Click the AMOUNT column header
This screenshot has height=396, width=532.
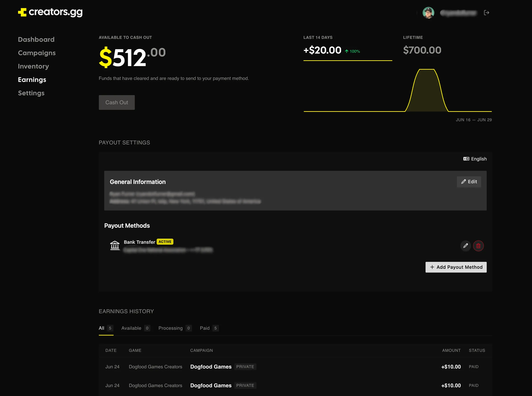coord(451,350)
